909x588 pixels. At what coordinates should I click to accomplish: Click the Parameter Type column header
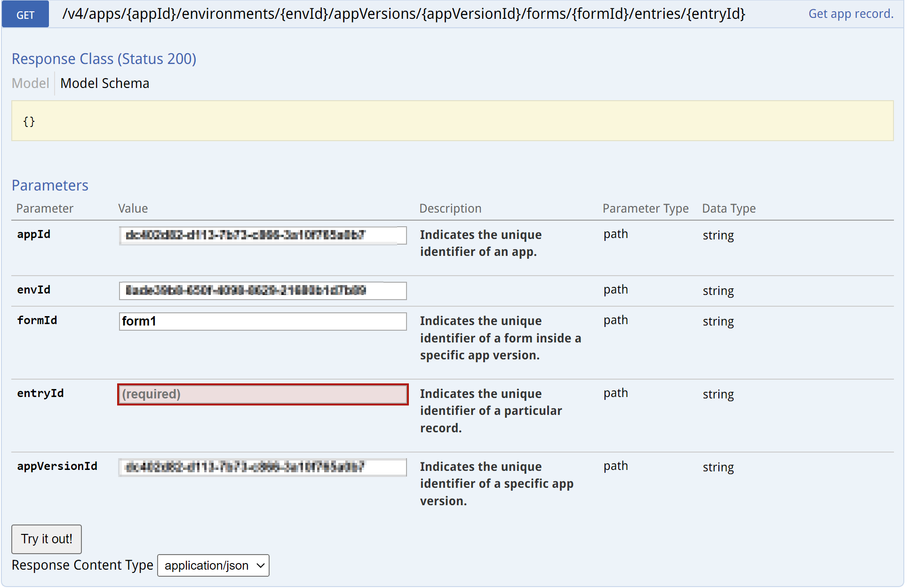[645, 208]
